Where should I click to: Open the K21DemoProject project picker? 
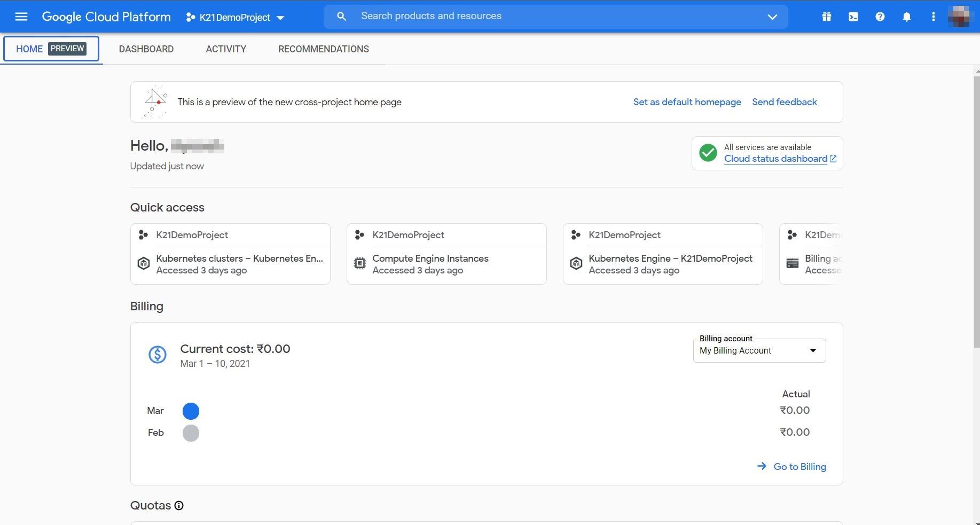[234, 17]
